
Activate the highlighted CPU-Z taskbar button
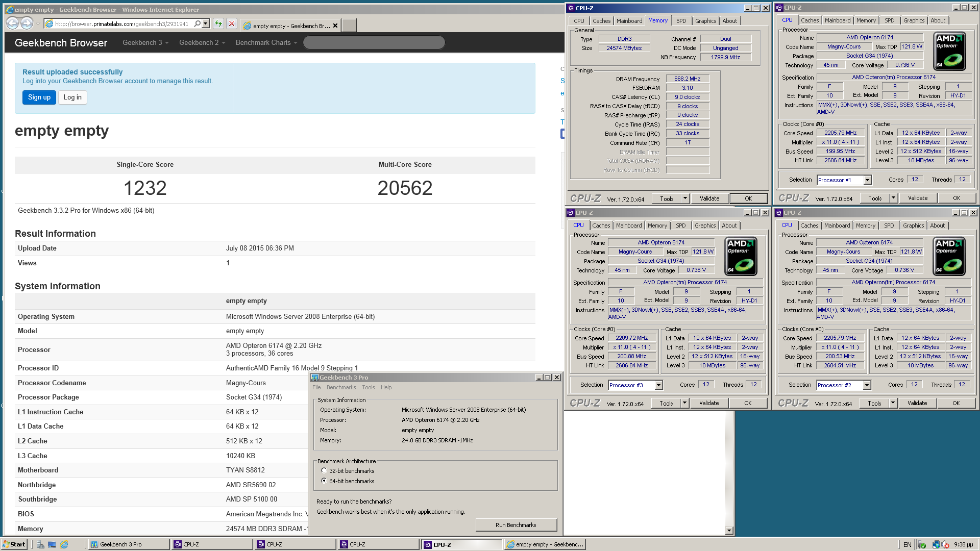click(x=461, y=544)
